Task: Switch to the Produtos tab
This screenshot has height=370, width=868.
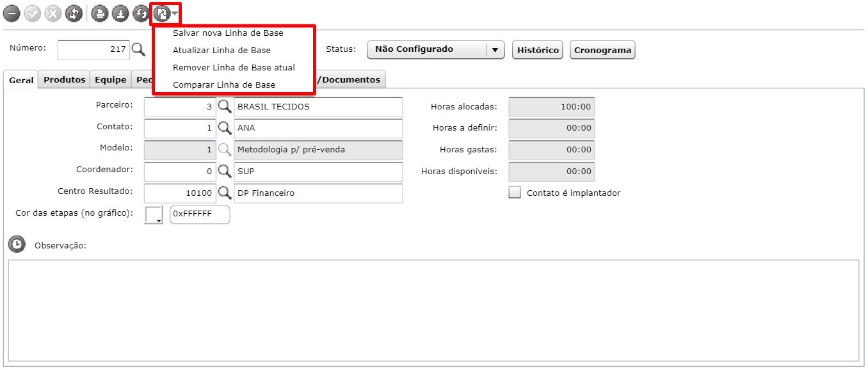Action: (64, 79)
